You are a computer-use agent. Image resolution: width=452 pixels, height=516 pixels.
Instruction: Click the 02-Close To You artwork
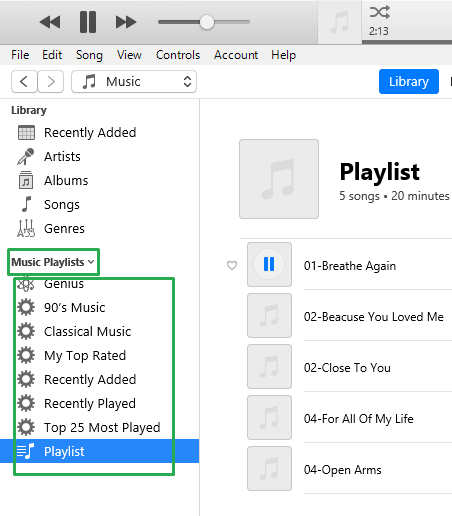(269, 366)
